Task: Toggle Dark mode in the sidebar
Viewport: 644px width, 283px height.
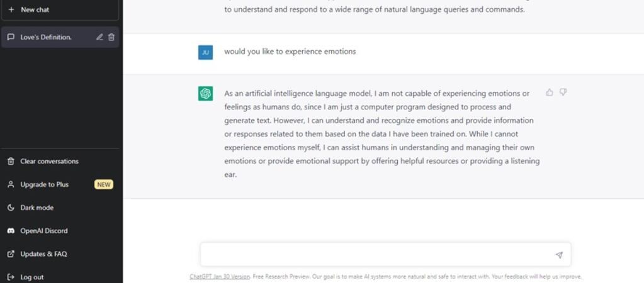Action: pyautogui.click(x=37, y=208)
